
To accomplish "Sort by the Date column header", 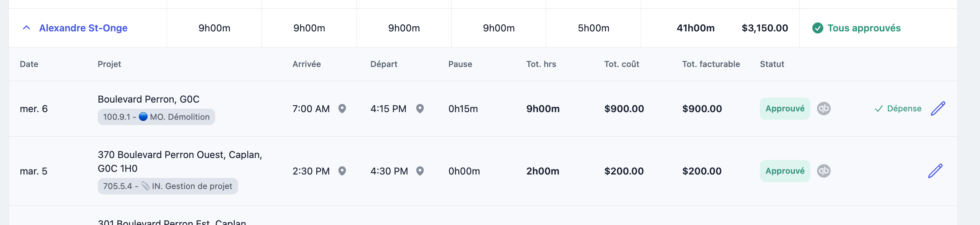I will tap(29, 64).
